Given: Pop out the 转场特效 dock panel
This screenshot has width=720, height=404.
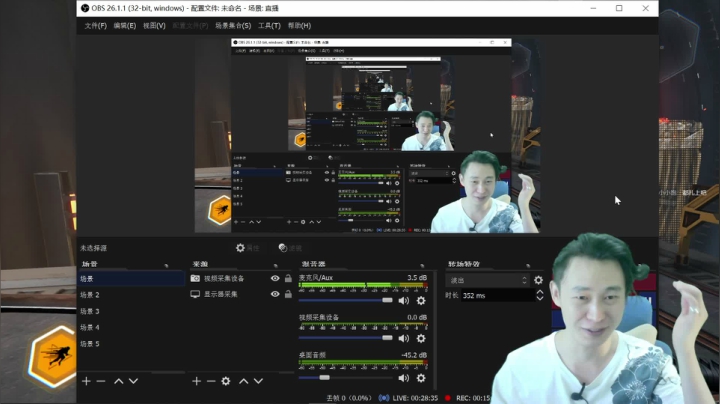Looking at the screenshot, I should tap(528, 265).
